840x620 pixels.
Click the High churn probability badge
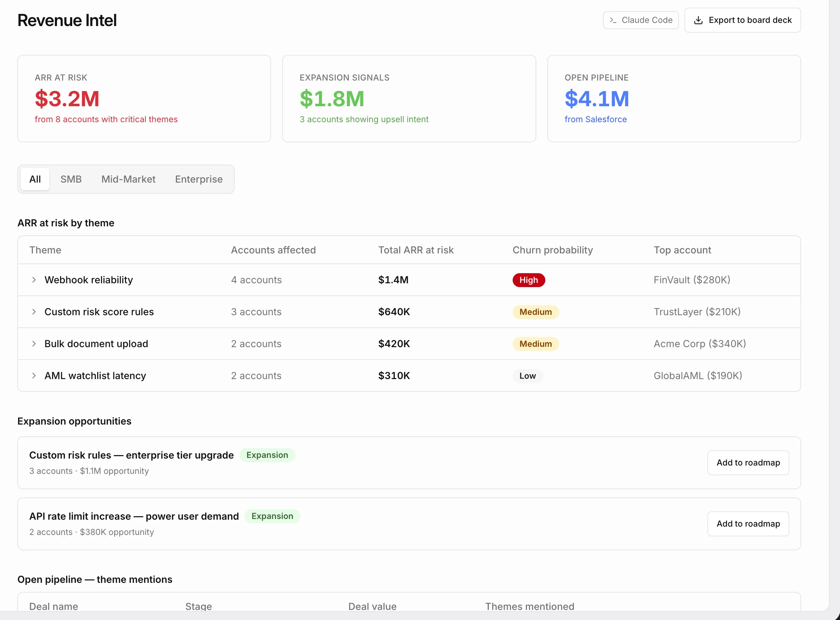[529, 280]
